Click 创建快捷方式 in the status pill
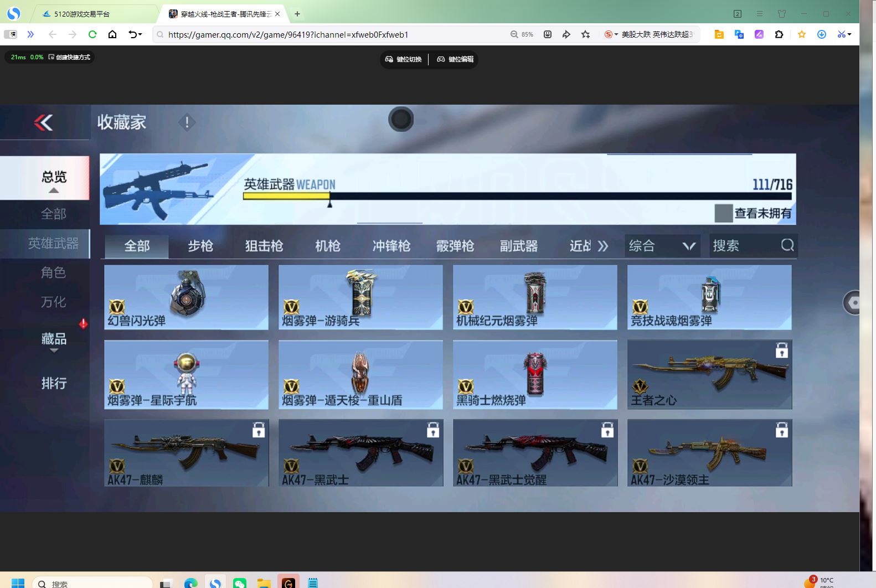 pyautogui.click(x=69, y=57)
